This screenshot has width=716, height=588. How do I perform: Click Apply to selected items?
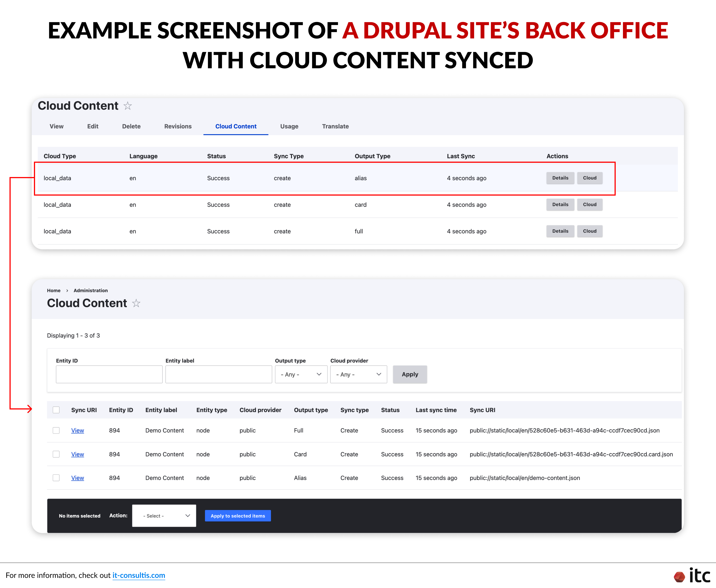pos(238,515)
